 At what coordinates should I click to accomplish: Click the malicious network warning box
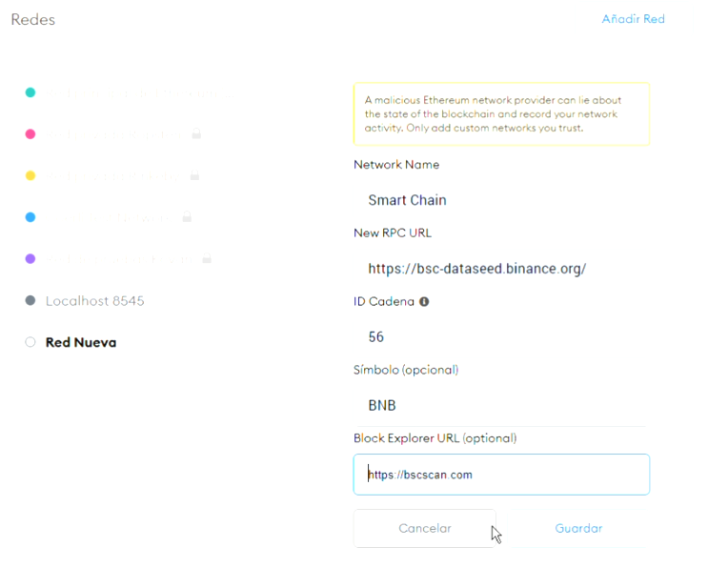pyautogui.click(x=501, y=114)
